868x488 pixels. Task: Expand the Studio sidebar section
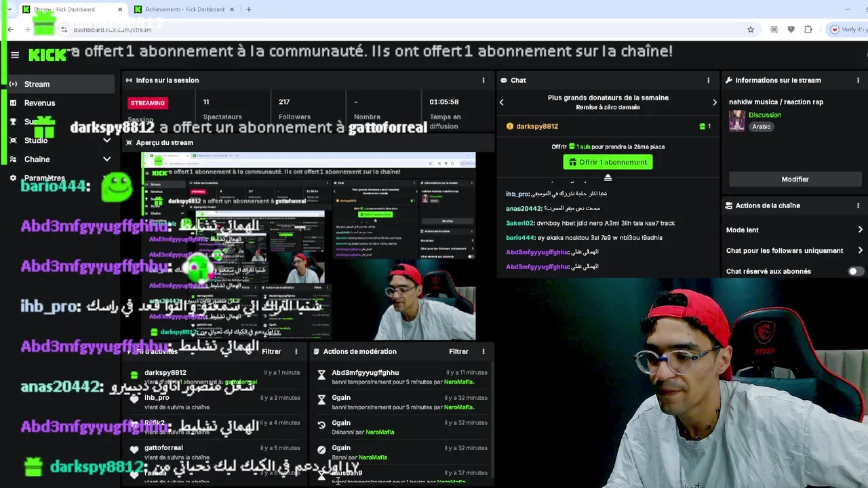click(x=106, y=140)
